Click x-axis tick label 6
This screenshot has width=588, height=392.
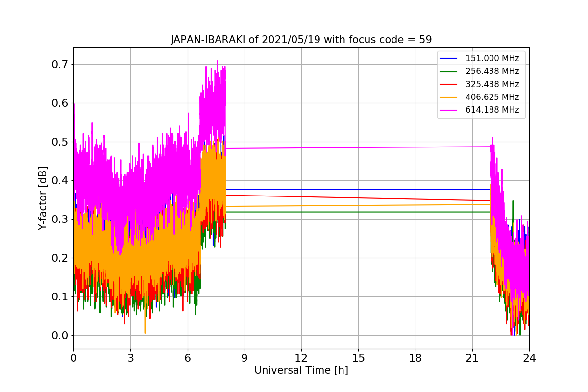[188, 358]
